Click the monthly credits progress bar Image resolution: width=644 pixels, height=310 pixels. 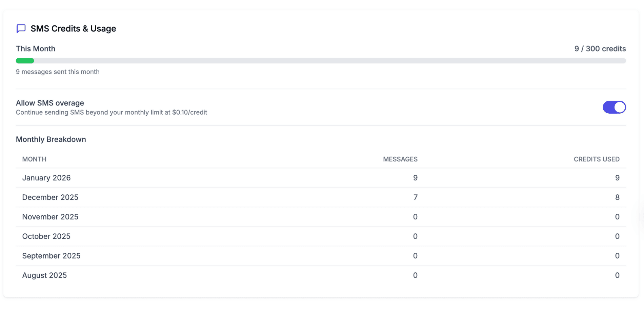321,61
